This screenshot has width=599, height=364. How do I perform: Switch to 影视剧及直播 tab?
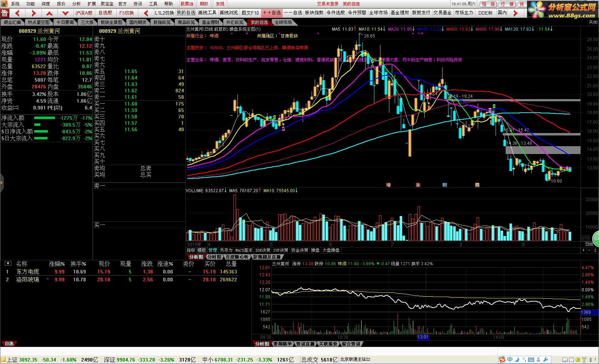(267, 257)
